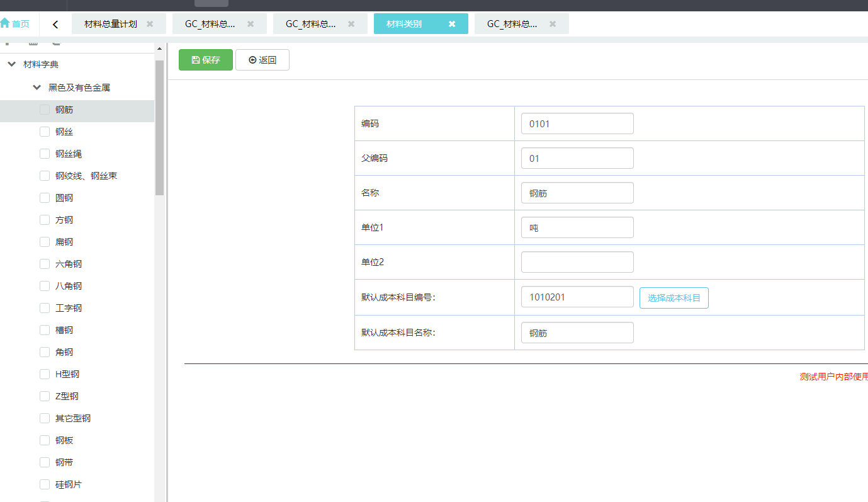The height and width of the screenshot is (502, 868).
Task: Select the 钢带 tree row label
Action: coord(64,462)
